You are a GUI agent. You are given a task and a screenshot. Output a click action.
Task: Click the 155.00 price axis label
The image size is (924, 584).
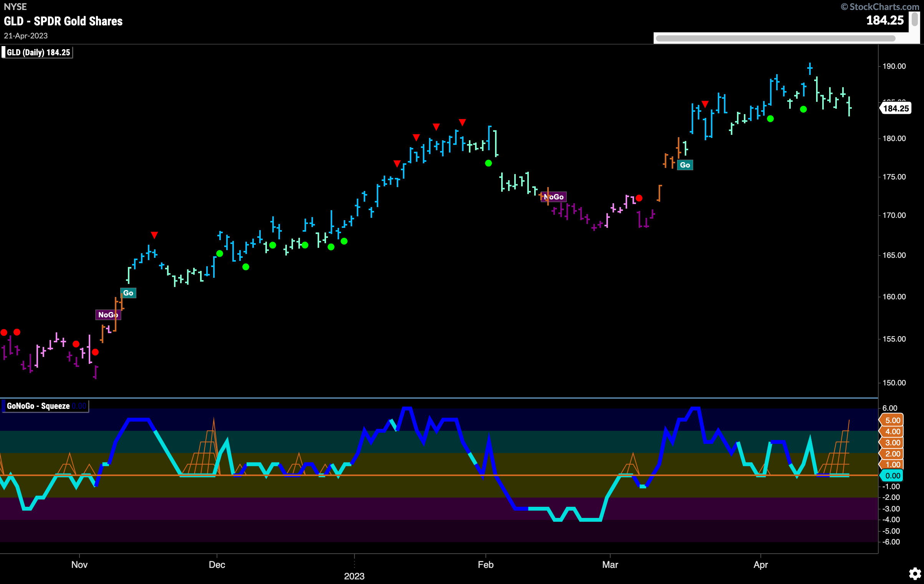894,339
